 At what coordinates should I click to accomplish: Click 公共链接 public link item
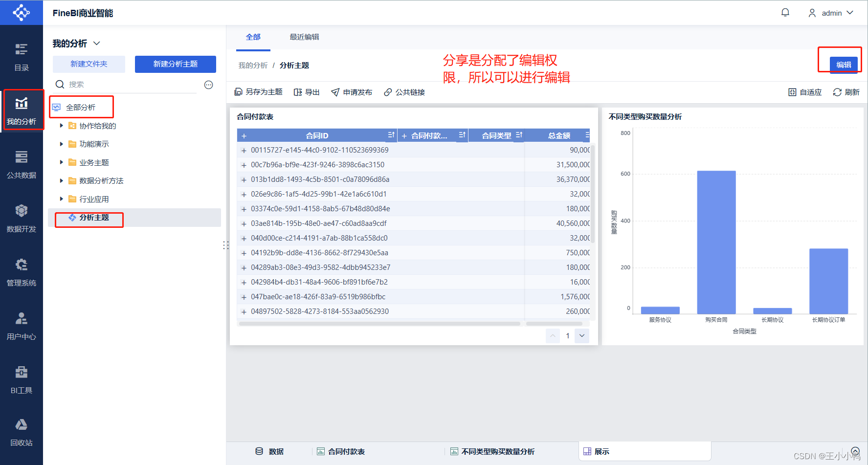coord(404,92)
